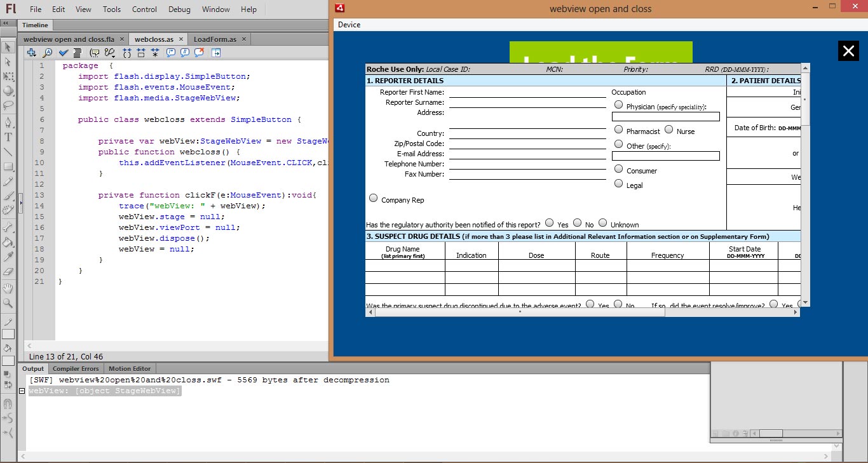This screenshot has width=868, height=463.
Task: Open the Add new script item dropdown
Action: 31,53
